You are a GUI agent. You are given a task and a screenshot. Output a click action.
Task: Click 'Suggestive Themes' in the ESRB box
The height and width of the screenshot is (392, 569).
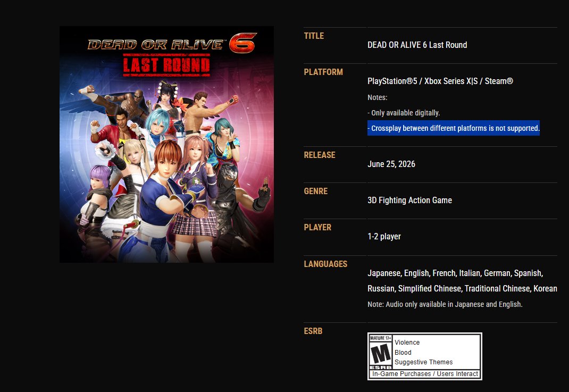click(424, 362)
